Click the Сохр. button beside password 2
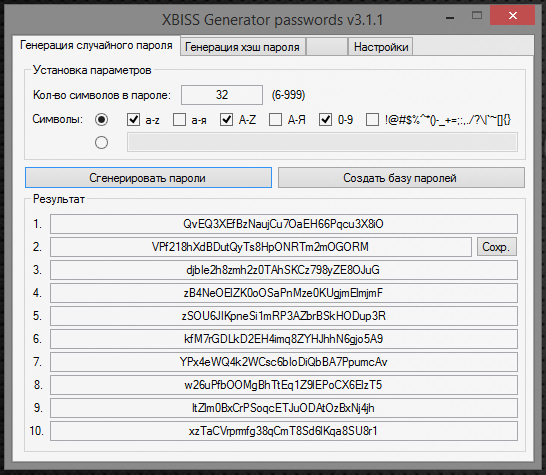 (x=497, y=247)
